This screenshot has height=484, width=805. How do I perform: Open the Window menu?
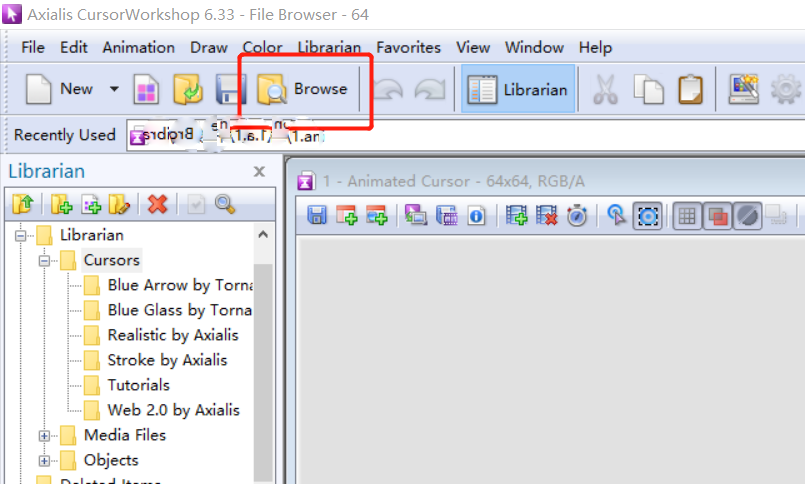coord(534,47)
